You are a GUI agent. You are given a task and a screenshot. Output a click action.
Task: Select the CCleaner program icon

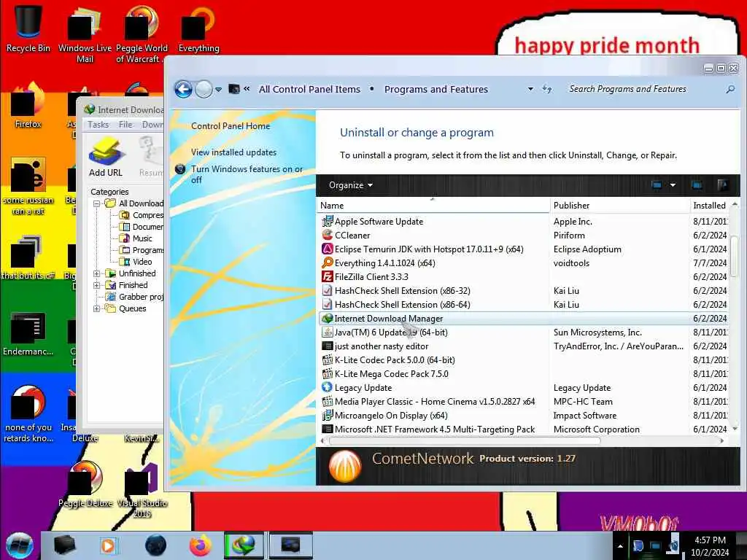[328, 236]
